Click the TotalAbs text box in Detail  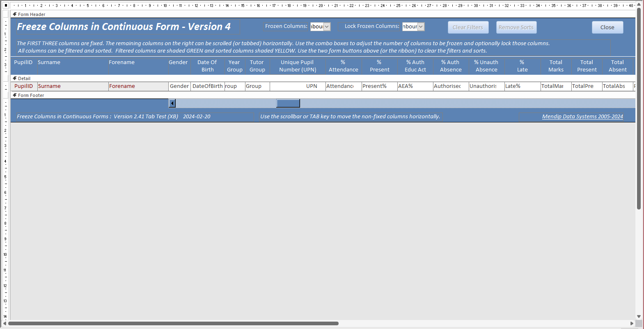[x=617, y=86]
